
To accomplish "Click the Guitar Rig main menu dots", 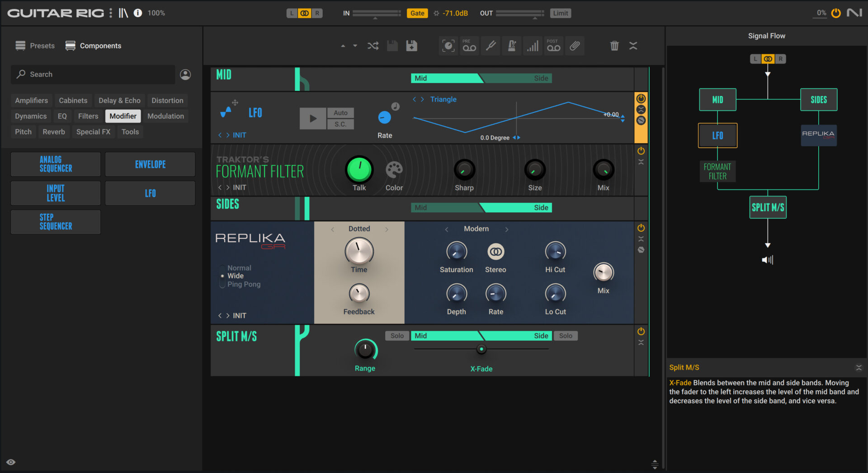I will (111, 13).
